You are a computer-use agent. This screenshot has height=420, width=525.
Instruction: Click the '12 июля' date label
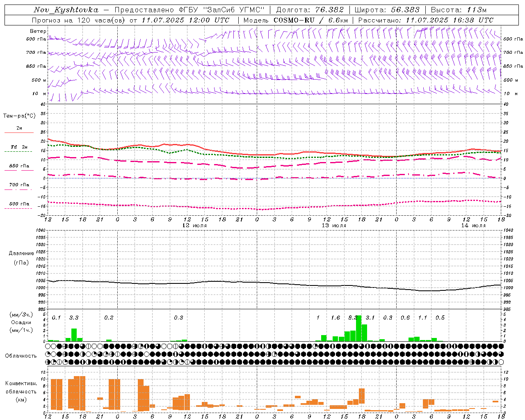pyautogui.click(x=194, y=226)
